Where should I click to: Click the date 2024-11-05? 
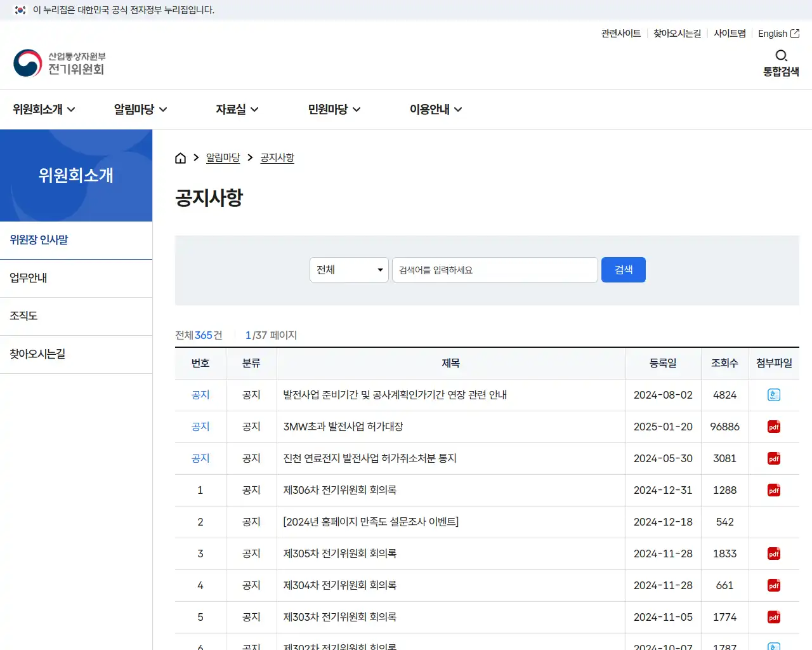(663, 617)
